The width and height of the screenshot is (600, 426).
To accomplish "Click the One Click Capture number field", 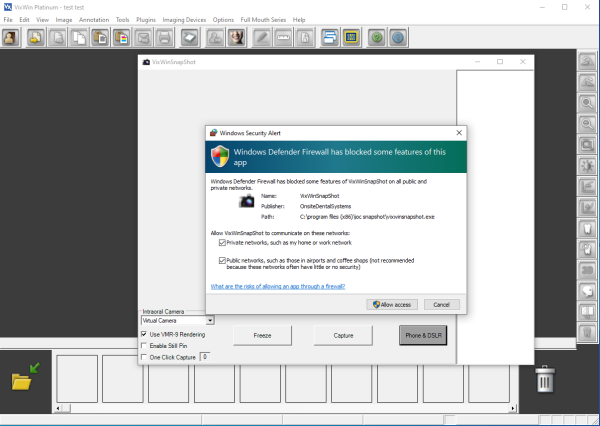I will (204, 356).
